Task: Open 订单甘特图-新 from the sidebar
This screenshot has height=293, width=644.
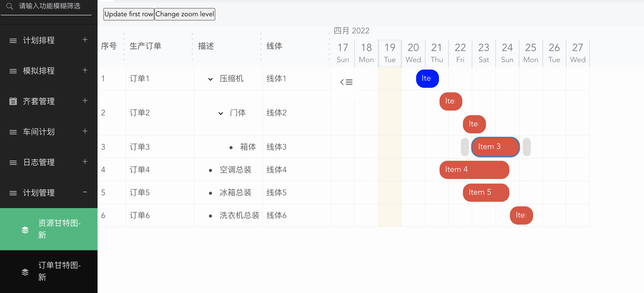Action: click(x=59, y=271)
